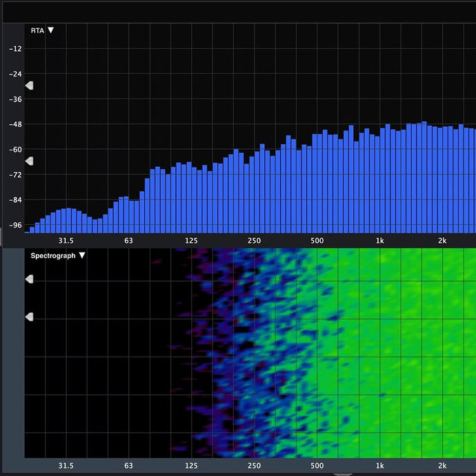This screenshot has width=476, height=476.
Task: Select the 2k label under the RTA
Action: click(x=442, y=241)
